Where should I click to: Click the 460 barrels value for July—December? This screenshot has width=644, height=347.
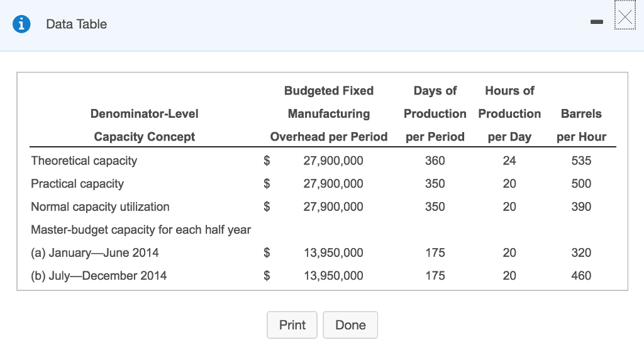pyautogui.click(x=581, y=275)
